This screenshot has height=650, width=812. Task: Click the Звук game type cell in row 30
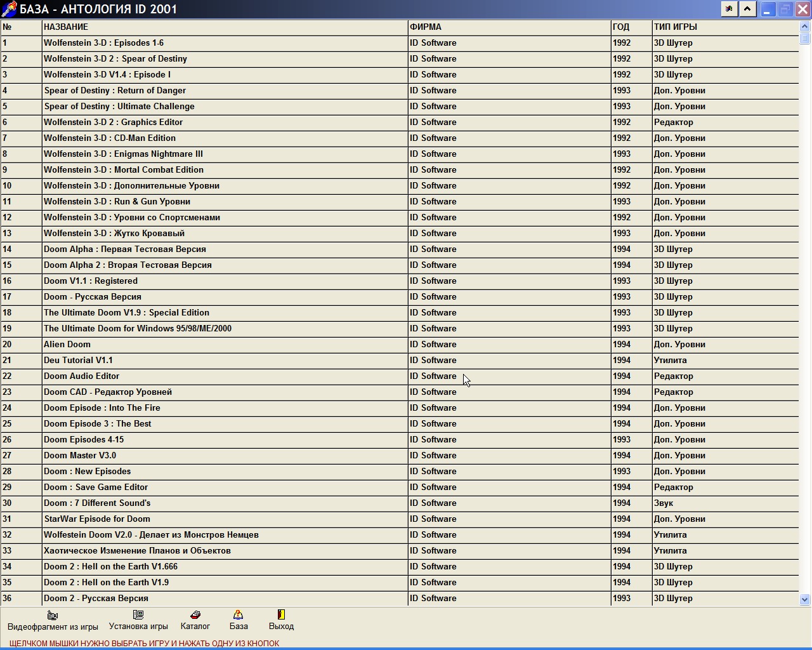tap(726, 503)
